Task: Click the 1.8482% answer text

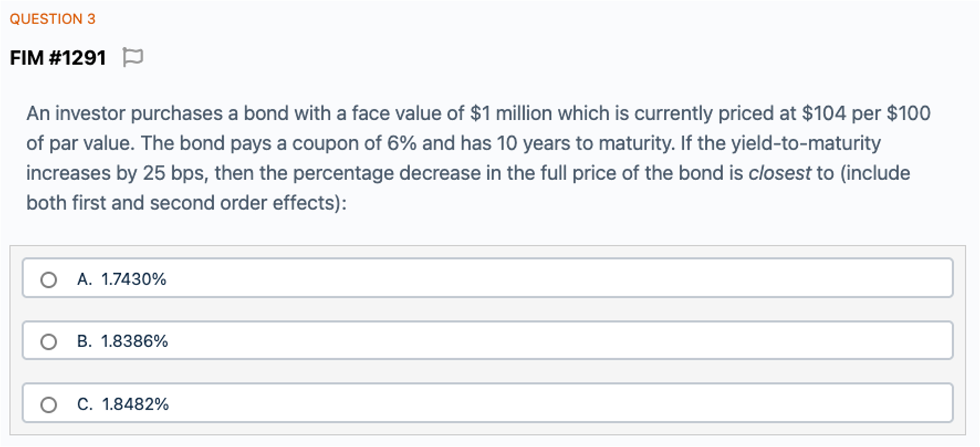Action: pos(135,404)
